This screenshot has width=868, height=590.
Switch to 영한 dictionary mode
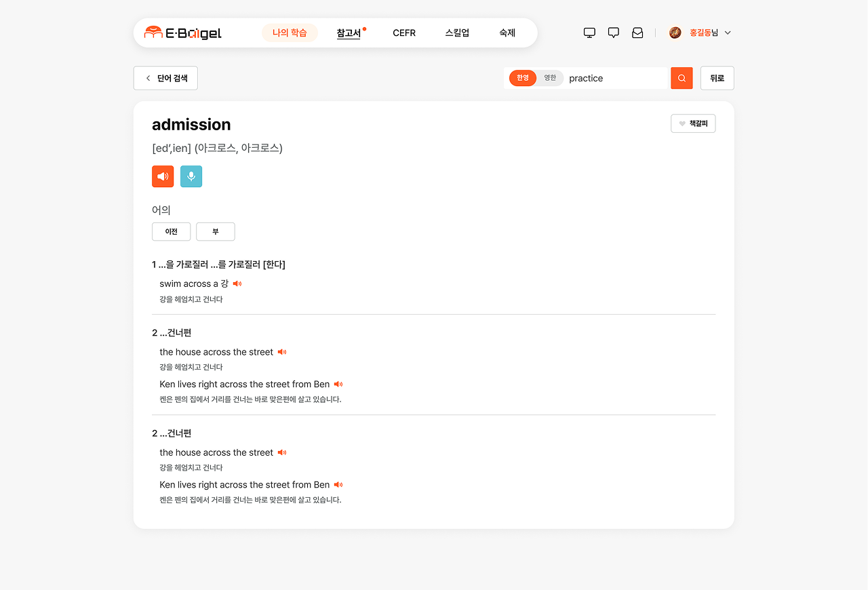[550, 78]
